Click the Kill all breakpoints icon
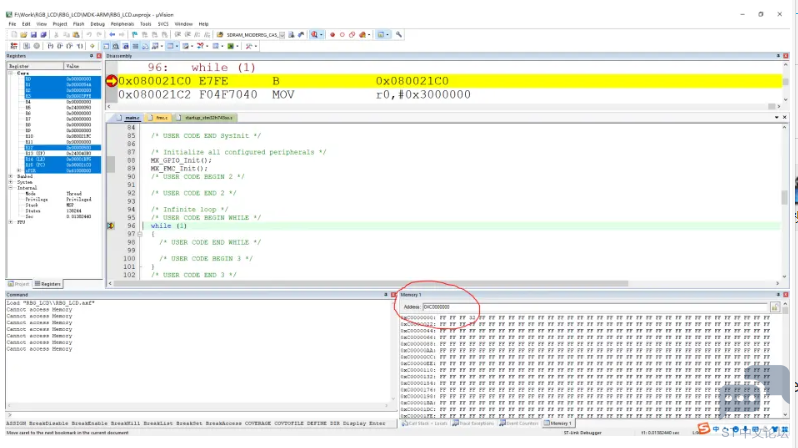798x448 pixels. point(362,35)
